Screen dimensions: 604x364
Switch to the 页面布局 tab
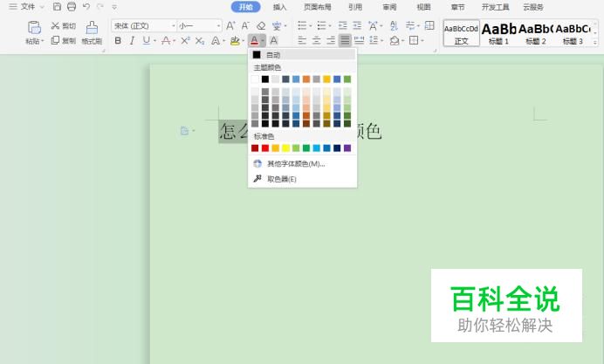pyautogui.click(x=318, y=7)
